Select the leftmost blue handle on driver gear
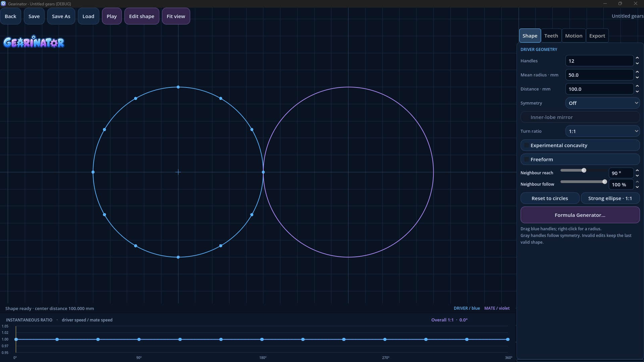Image resolution: width=644 pixels, height=362 pixels. tap(93, 172)
